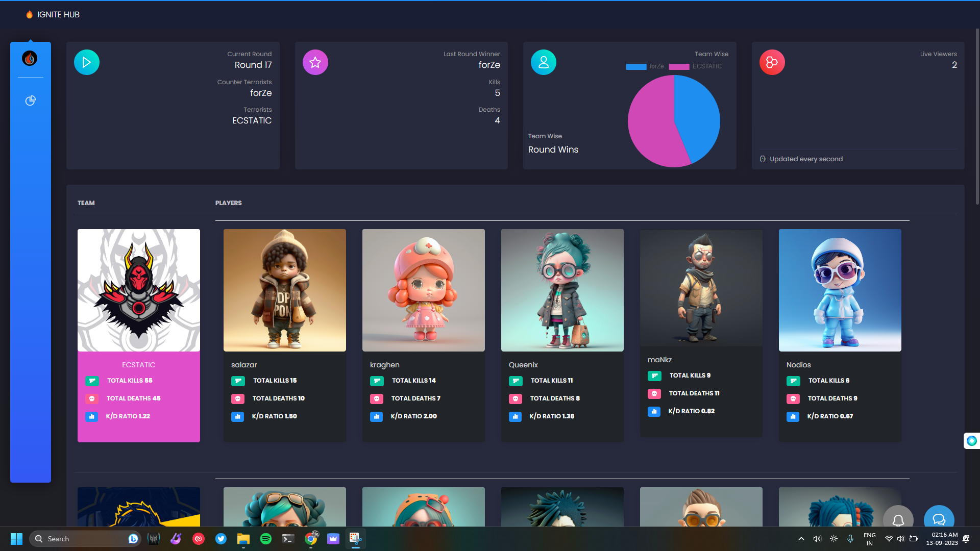Screen dimensions: 980x551
Task: Select the ECSTATIC team logo card
Action: [x=139, y=290]
